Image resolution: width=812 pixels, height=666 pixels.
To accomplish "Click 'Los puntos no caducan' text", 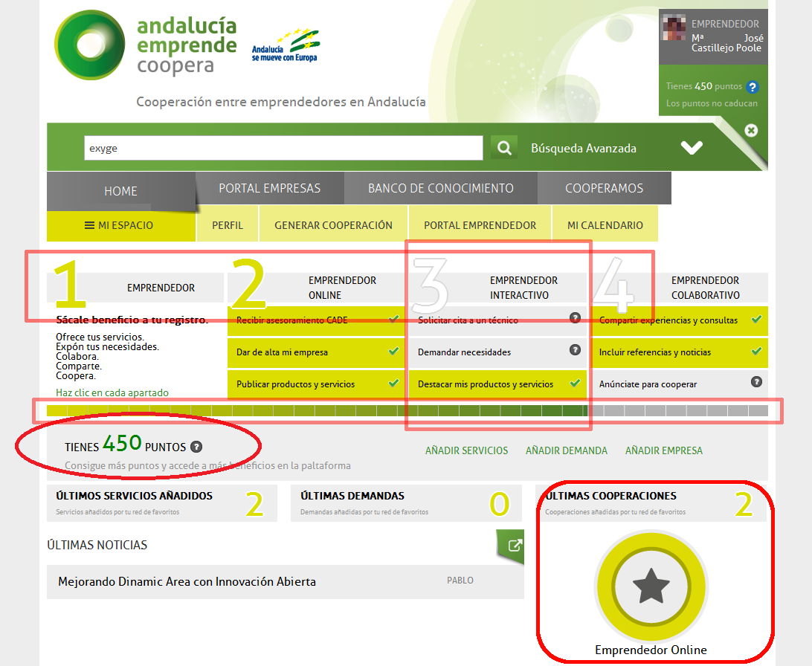I will tap(712, 103).
